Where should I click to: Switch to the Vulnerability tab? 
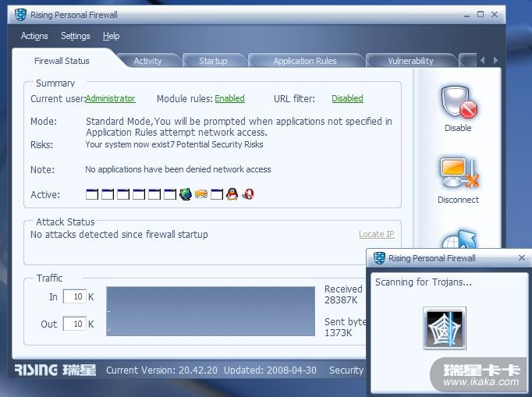pyautogui.click(x=410, y=61)
